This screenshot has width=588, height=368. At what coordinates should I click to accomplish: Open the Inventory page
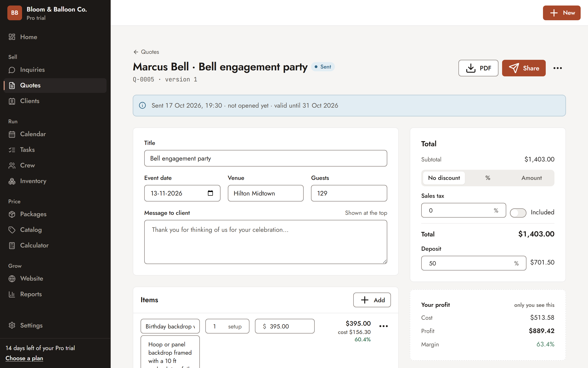(55, 181)
